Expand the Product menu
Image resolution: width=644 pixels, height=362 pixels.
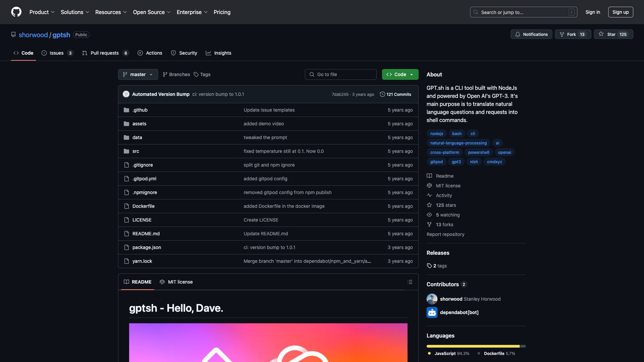pyautogui.click(x=42, y=12)
